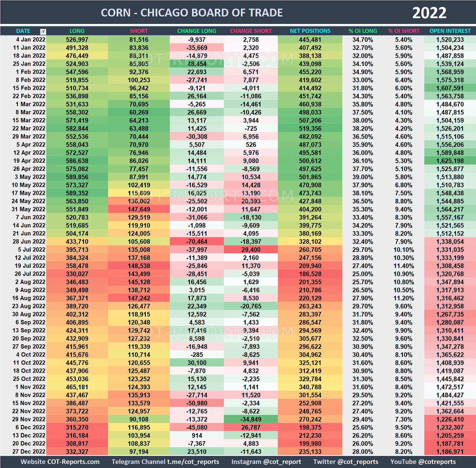The image size is (476, 468).
Task: Select the 27 Dec 2022 row
Action: 29,452
